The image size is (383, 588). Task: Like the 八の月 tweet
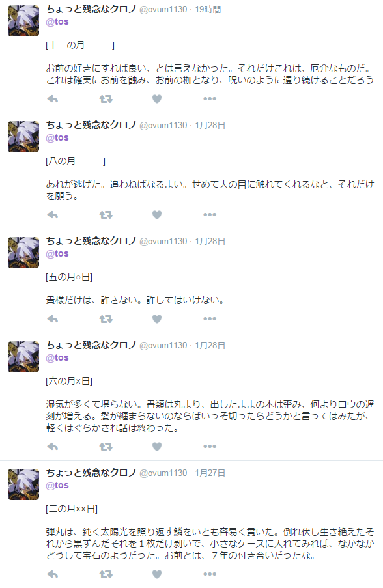157,215
